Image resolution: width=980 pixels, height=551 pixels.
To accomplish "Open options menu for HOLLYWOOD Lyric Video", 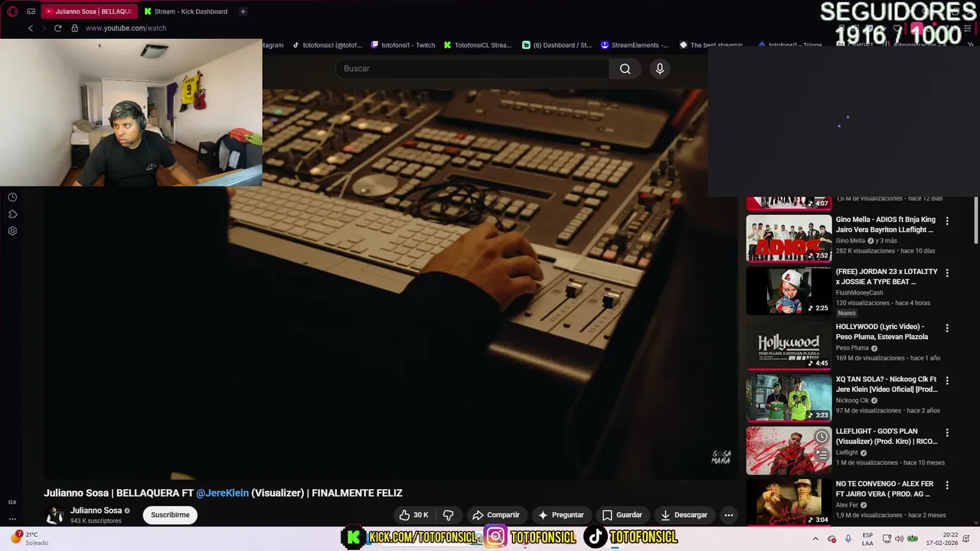I will (x=947, y=328).
